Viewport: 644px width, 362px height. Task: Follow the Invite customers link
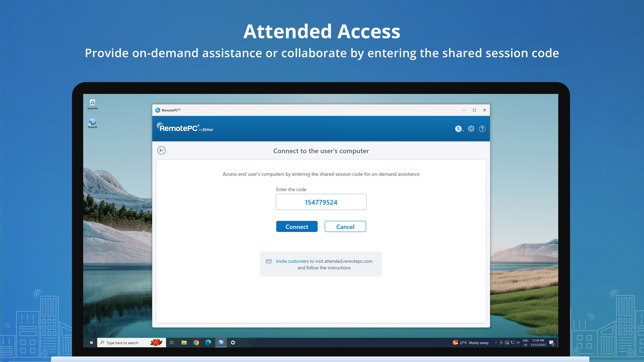[292, 261]
